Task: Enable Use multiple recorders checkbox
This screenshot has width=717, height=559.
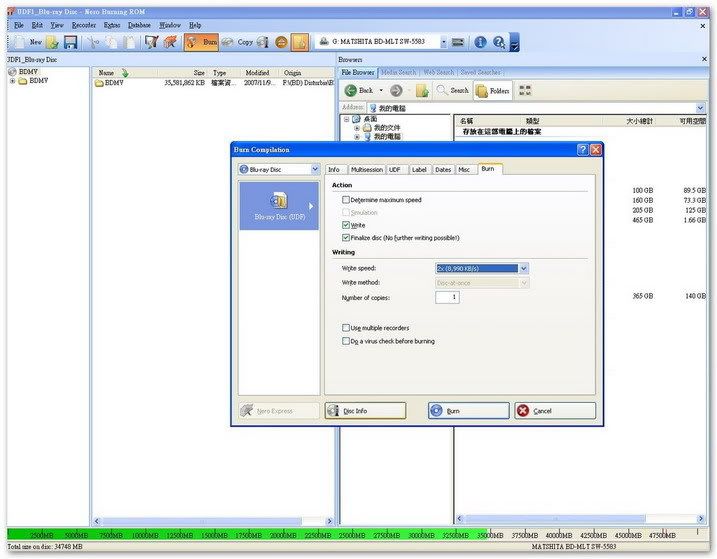Action: coord(346,328)
